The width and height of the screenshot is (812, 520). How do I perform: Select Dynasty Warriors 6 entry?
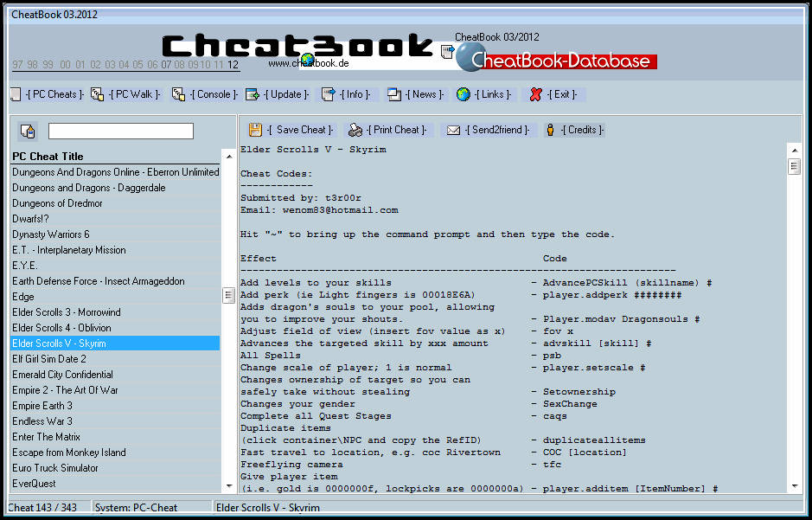[x=116, y=234]
